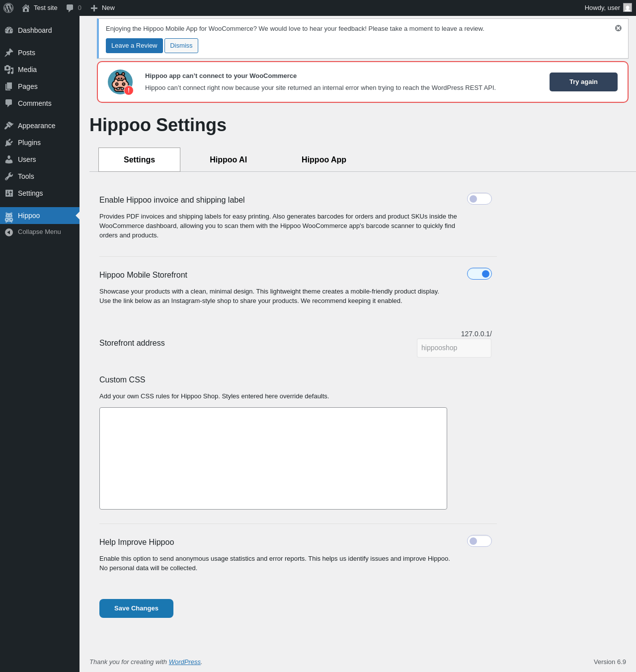The image size is (636, 672).
Task: Click the Comments bubble icon in sidebar
Action: point(9,103)
